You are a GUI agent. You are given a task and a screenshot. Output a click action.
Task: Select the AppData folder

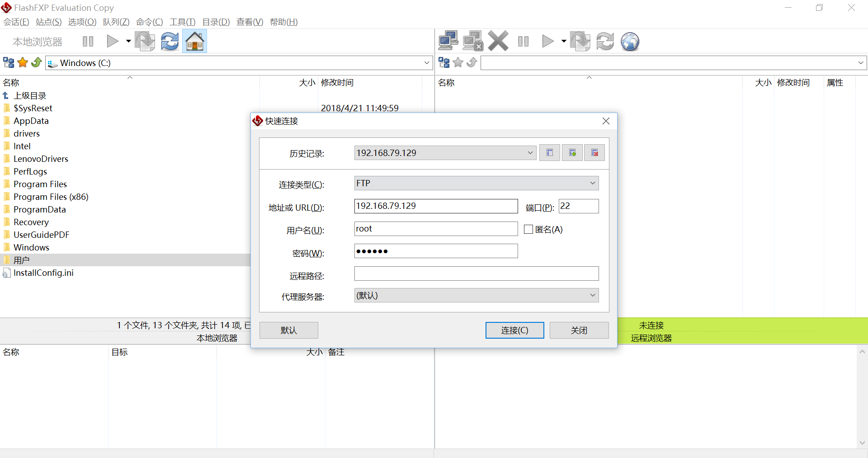31,121
